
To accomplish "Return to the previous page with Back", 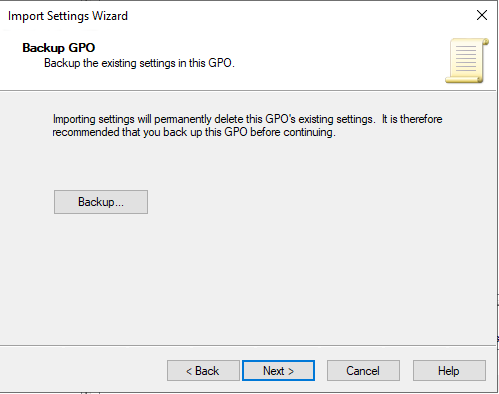I will [203, 370].
